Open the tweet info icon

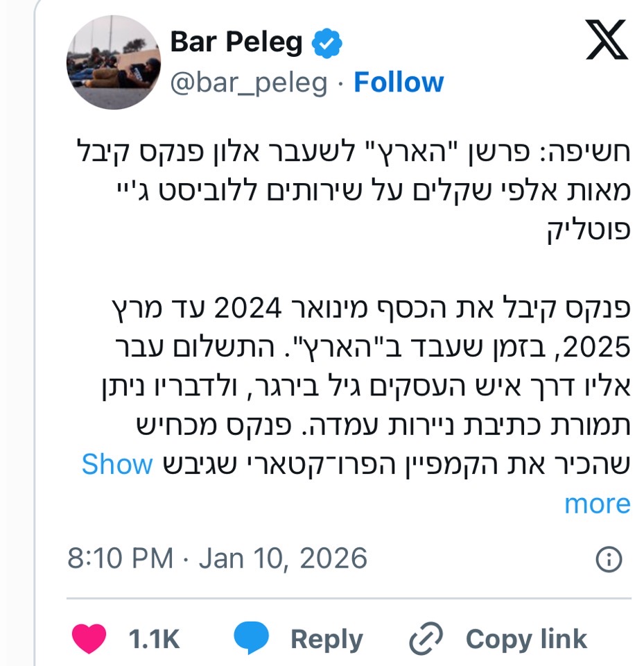(x=609, y=559)
